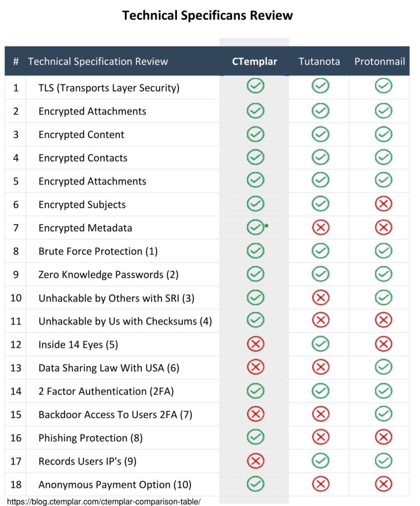Click Protonmail's red X for Encrypted Subjects

(383, 204)
